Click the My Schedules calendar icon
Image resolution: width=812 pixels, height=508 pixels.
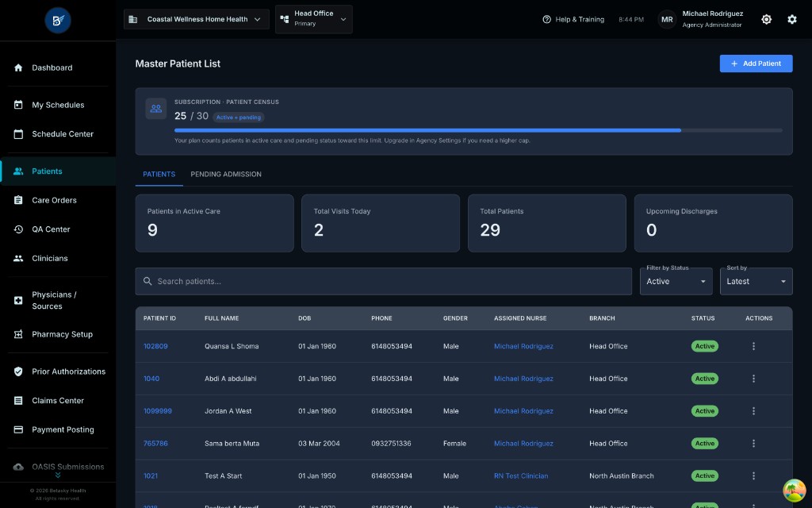pyautogui.click(x=18, y=105)
